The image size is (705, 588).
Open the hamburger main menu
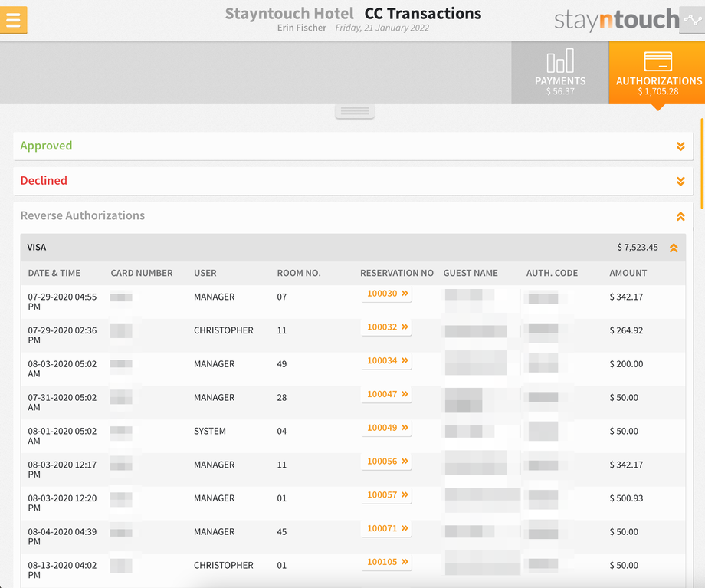[x=14, y=20]
